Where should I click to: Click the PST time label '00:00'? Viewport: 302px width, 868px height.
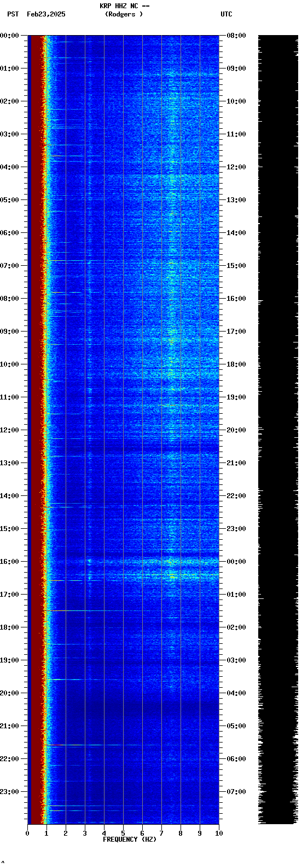[9, 36]
